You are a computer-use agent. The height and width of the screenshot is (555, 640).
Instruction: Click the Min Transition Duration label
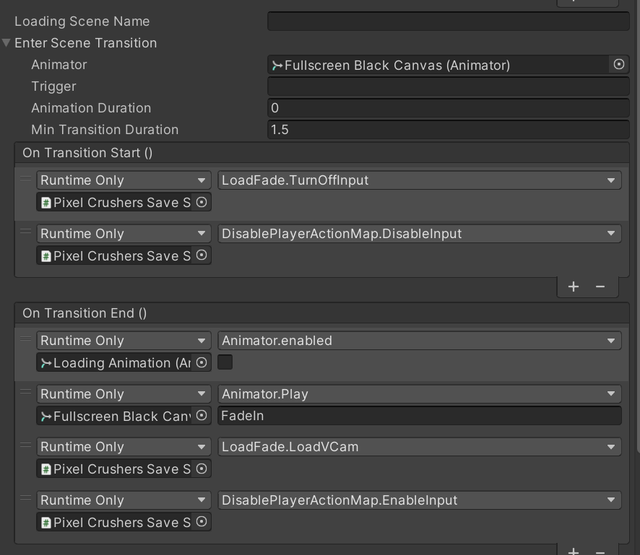(x=105, y=130)
